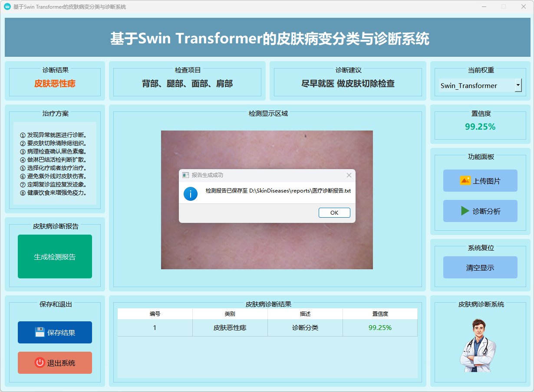The width and height of the screenshot is (534, 392).
Task: Click 尽早就医 做皮肤切除检查 advice text
Action: click(348, 84)
